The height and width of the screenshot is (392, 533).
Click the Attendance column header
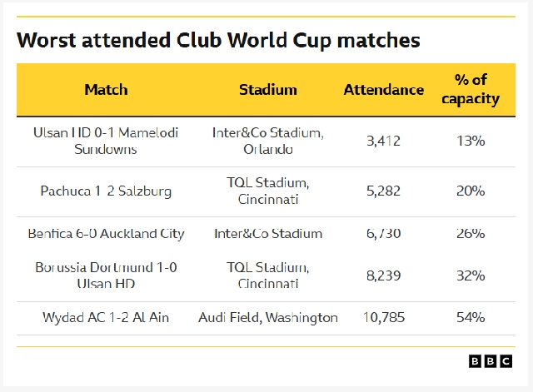(383, 90)
